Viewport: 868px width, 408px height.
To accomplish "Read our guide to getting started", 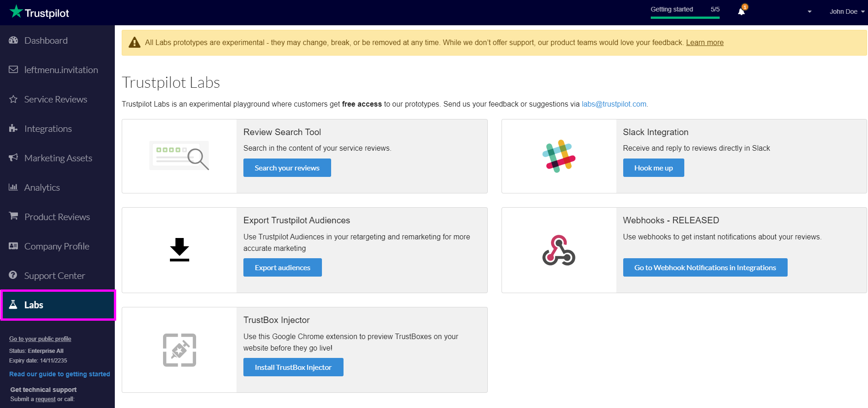I will coord(60,374).
